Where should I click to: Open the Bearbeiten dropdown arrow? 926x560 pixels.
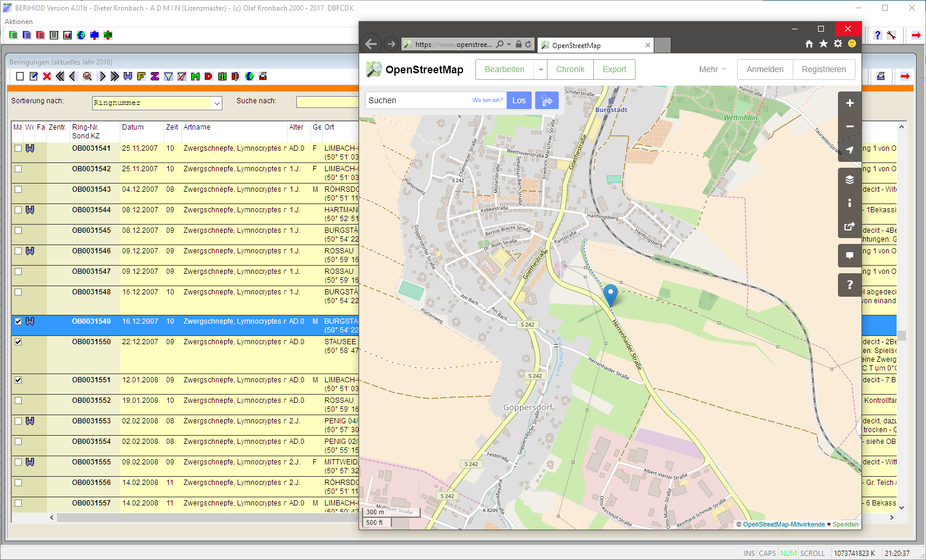[x=540, y=69]
